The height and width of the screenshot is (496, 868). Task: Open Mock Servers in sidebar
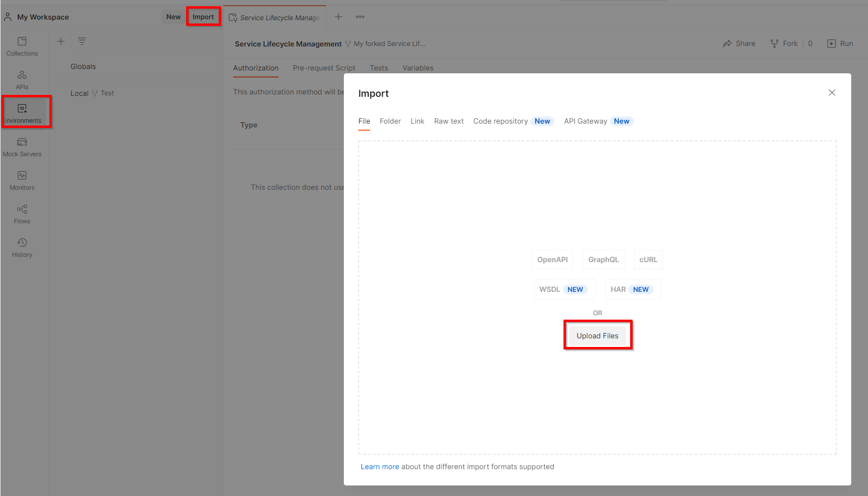pyautogui.click(x=22, y=147)
